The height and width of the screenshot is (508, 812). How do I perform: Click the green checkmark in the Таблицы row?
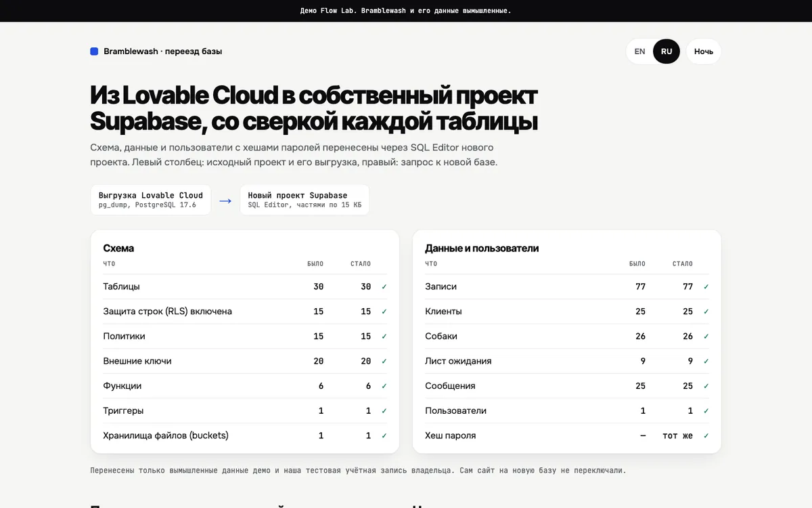pyautogui.click(x=384, y=287)
